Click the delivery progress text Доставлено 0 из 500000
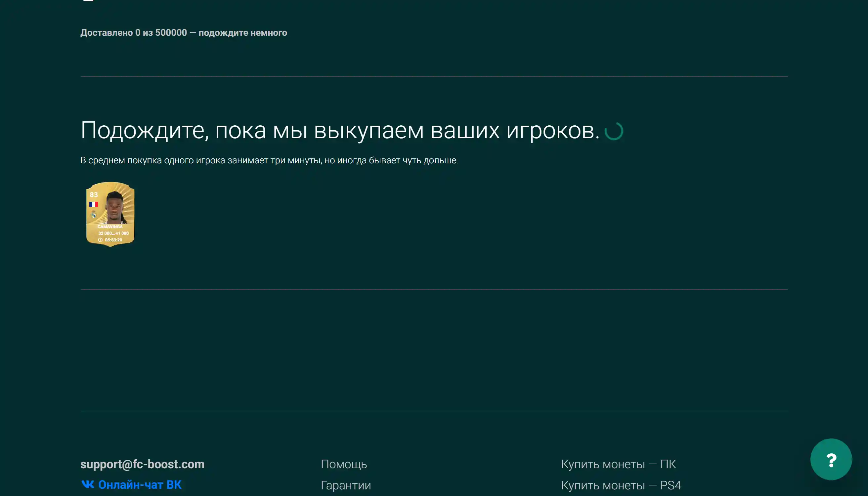This screenshot has width=868, height=496. tap(183, 33)
